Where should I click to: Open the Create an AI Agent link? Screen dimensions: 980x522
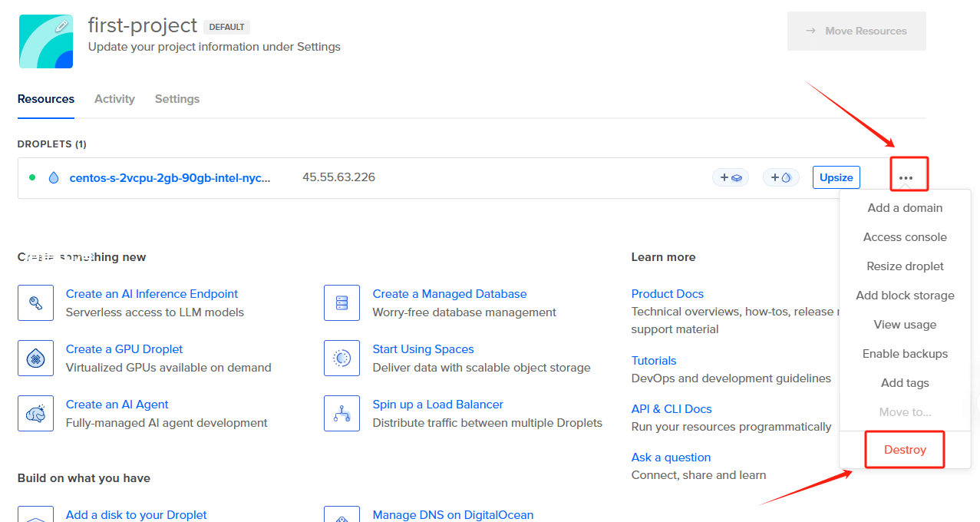[117, 405]
